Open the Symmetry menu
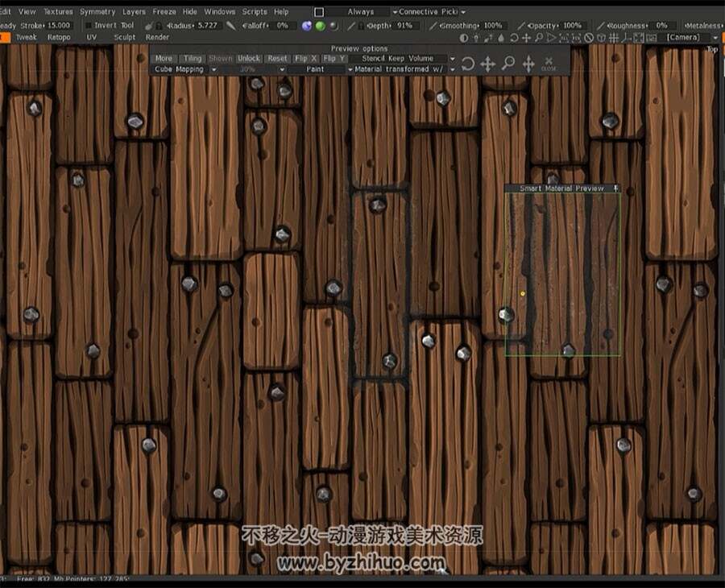Screen dimensions: 725x588 (97, 11)
